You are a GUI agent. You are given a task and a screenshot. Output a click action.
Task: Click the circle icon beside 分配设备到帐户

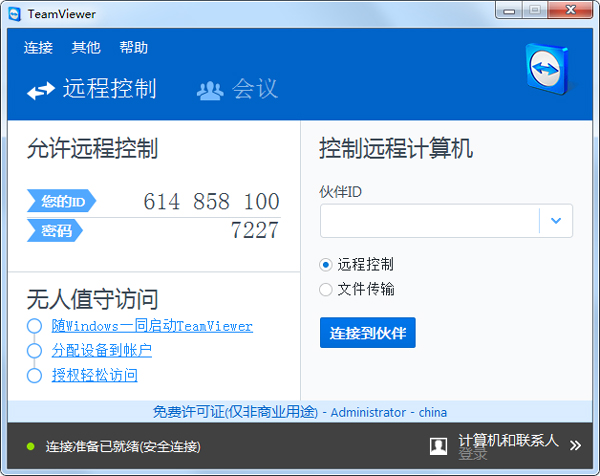pyautogui.click(x=34, y=351)
